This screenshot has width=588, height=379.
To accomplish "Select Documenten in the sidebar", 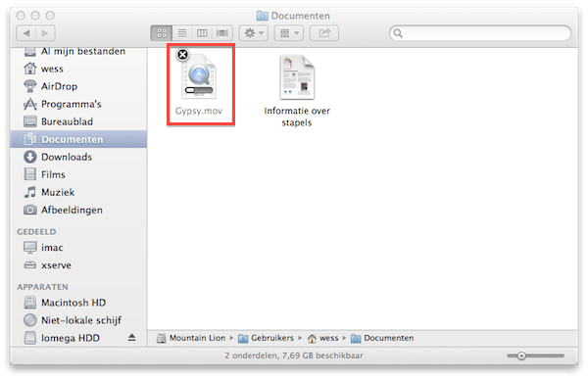I will [78, 139].
